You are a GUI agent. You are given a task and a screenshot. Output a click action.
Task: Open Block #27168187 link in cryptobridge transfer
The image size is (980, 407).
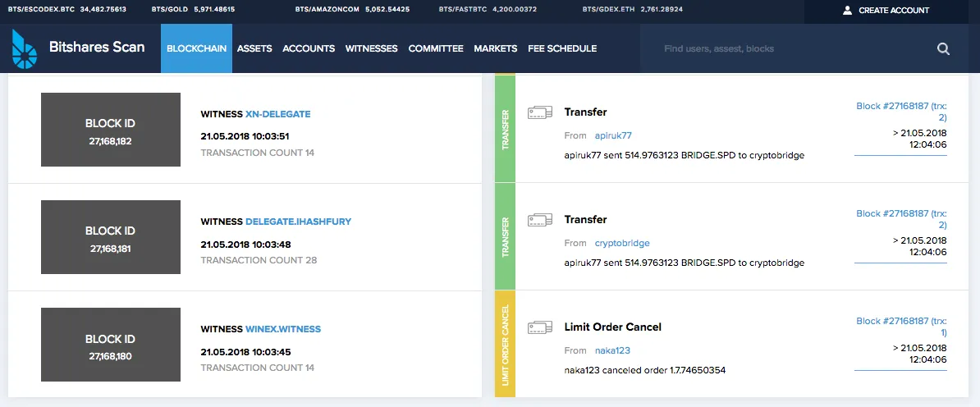(x=901, y=219)
